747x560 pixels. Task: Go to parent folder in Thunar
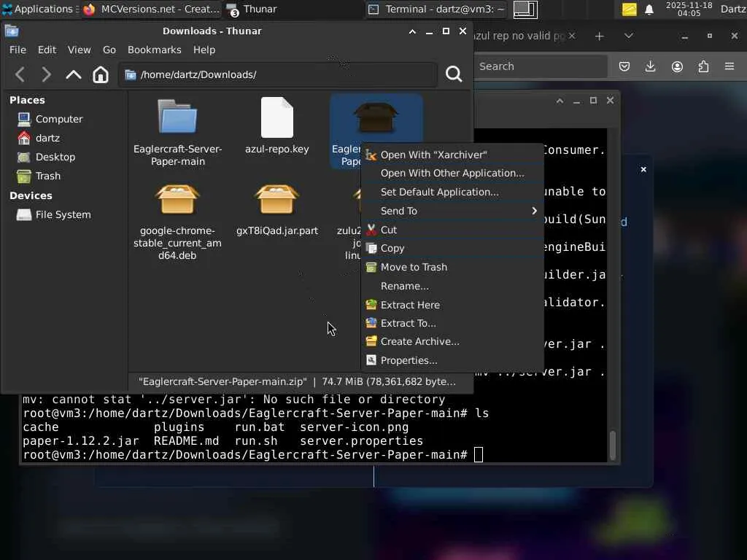point(74,74)
